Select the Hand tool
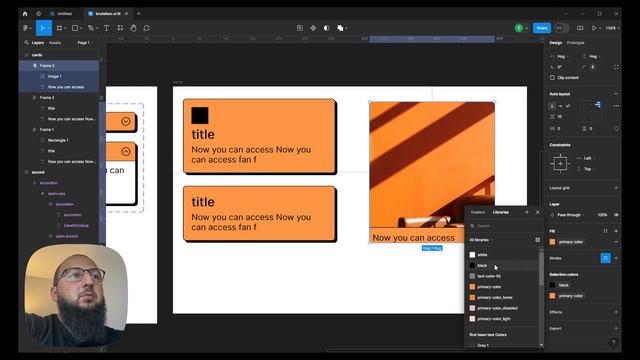Viewport: 640px width, 360px height. pos(133,28)
